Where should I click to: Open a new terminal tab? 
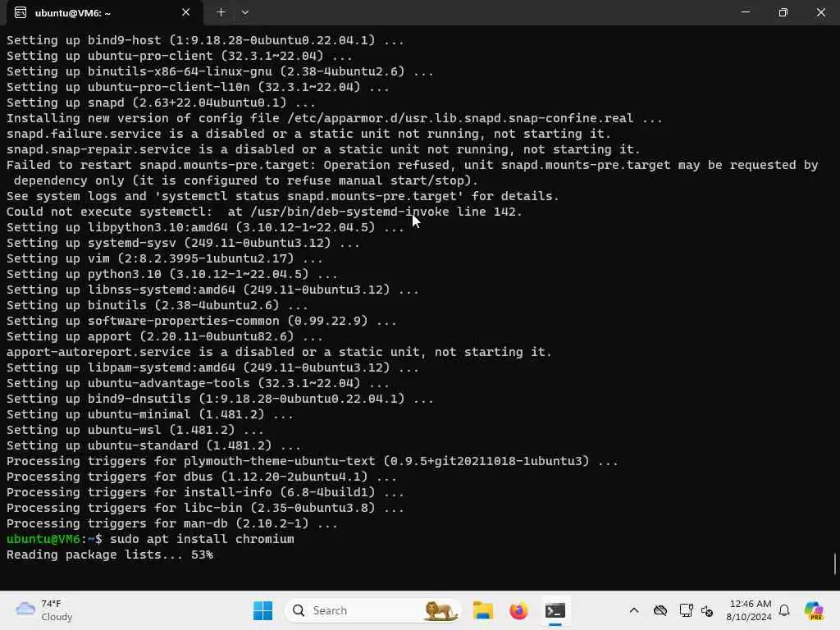click(x=221, y=12)
